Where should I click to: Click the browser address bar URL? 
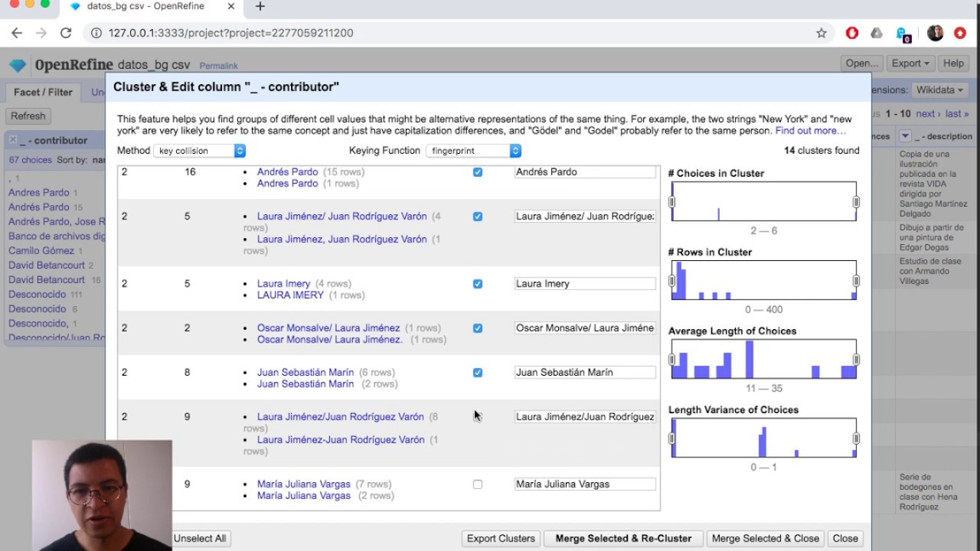(230, 33)
